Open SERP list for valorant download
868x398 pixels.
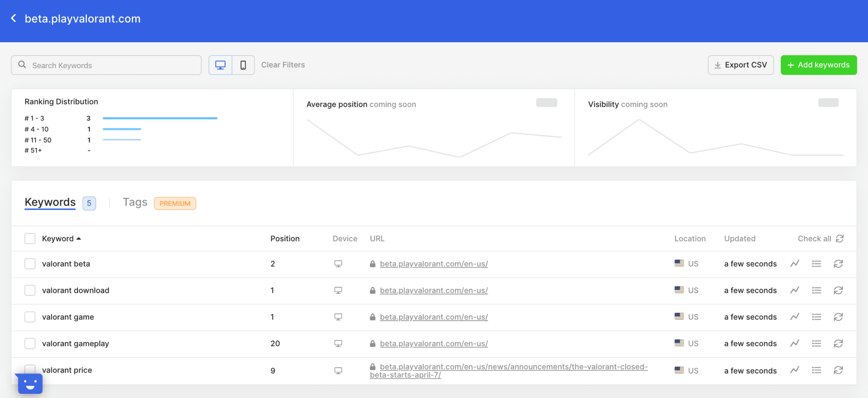pyautogui.click(x=816, y=290)
